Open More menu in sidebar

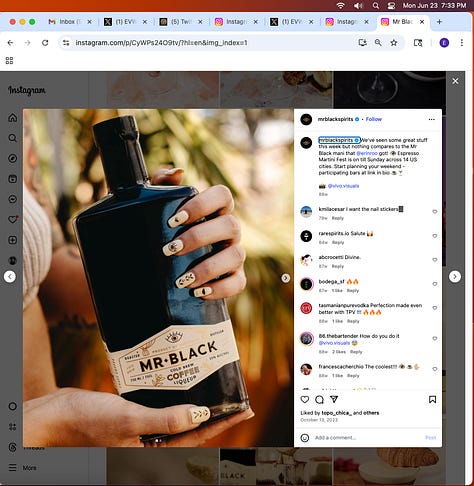click(23, 468)
